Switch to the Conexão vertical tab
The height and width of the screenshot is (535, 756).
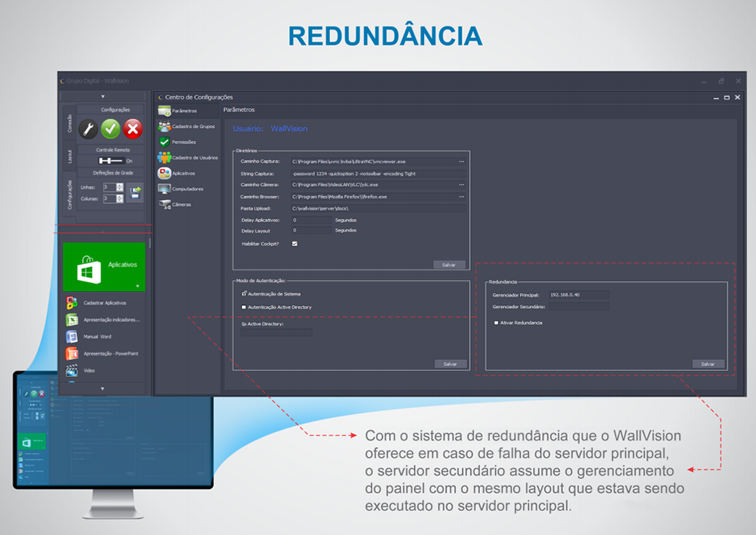point(70,122)
